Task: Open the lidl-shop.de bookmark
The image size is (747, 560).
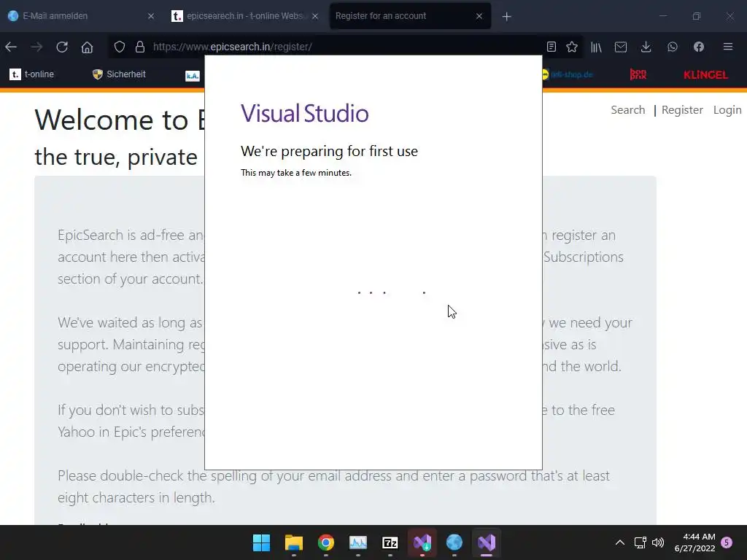Action: tap(568, 74)
